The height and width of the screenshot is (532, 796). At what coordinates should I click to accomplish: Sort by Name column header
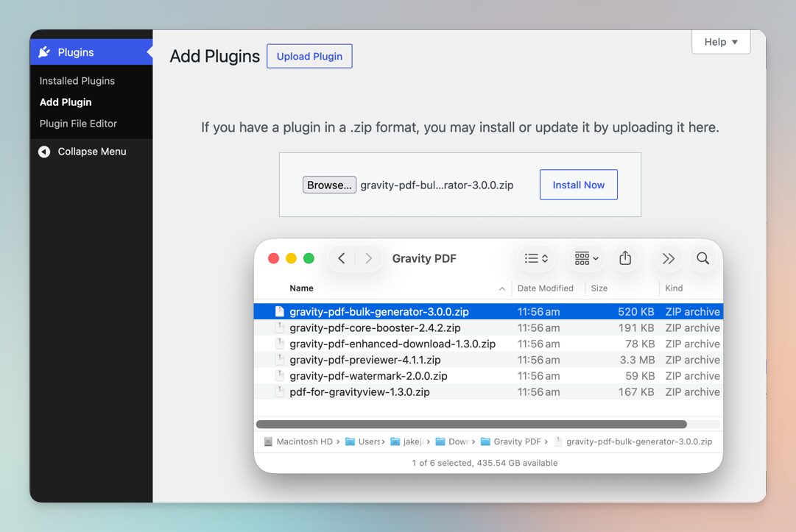302,288
